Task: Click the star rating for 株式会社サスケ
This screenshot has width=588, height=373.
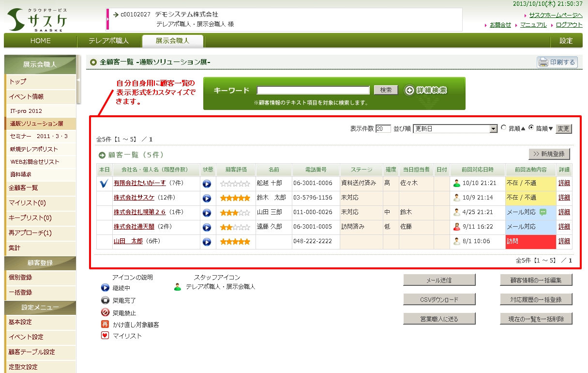Action: [235, 198]
